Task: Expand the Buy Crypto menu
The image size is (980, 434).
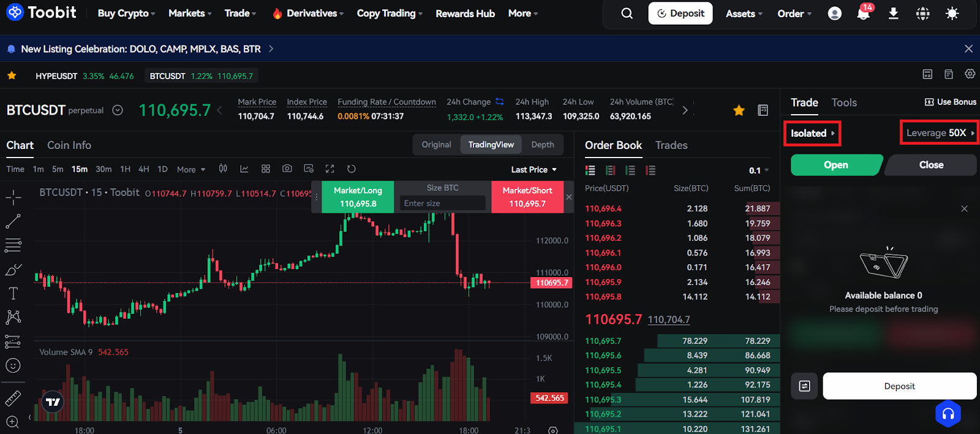Action: click(126, 13)
